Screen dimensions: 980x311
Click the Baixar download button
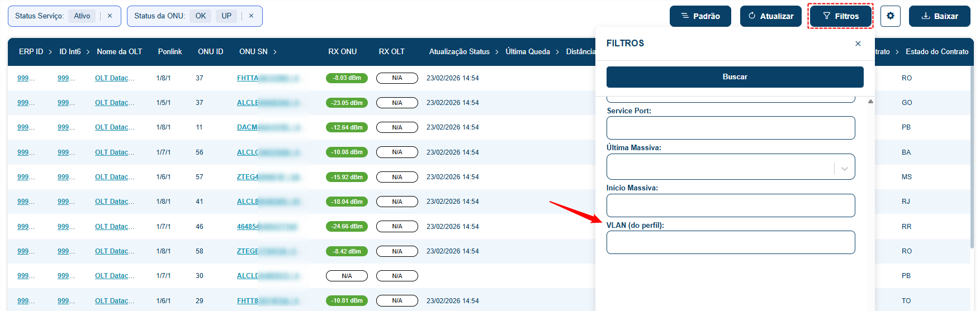pos(940,16)
